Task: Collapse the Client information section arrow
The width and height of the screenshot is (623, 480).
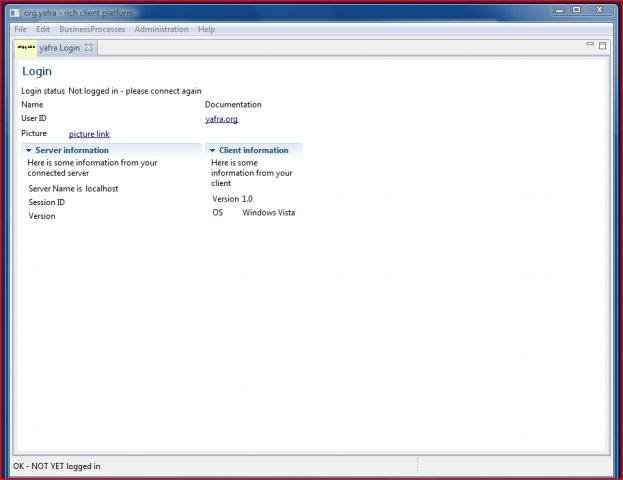Action: click(213, 151)
